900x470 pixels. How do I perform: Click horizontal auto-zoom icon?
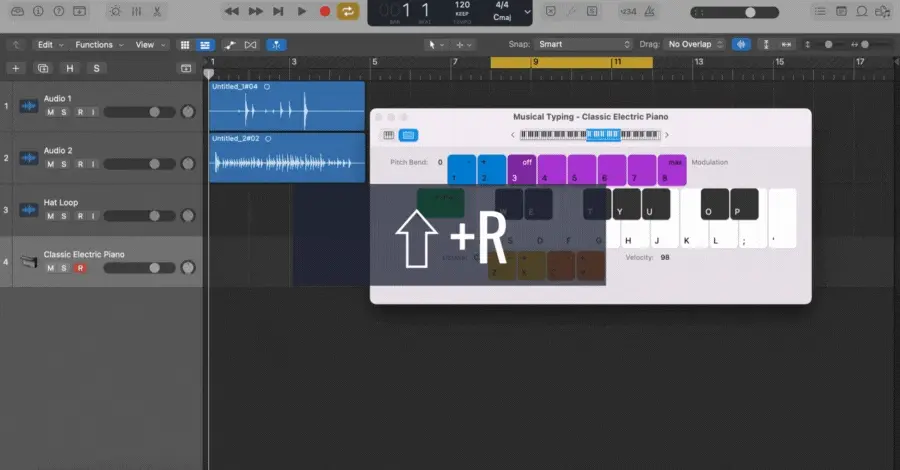[786, 44]
